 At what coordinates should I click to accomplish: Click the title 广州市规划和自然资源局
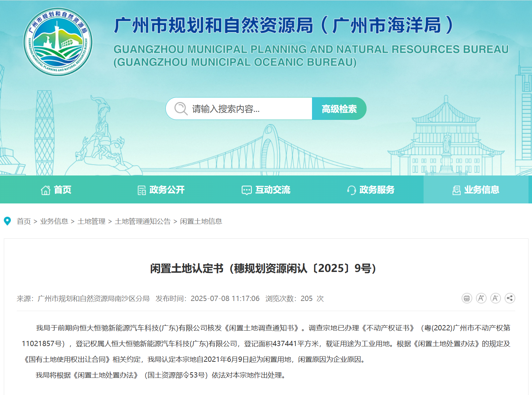pyautogui.click(x=214, y=25)
